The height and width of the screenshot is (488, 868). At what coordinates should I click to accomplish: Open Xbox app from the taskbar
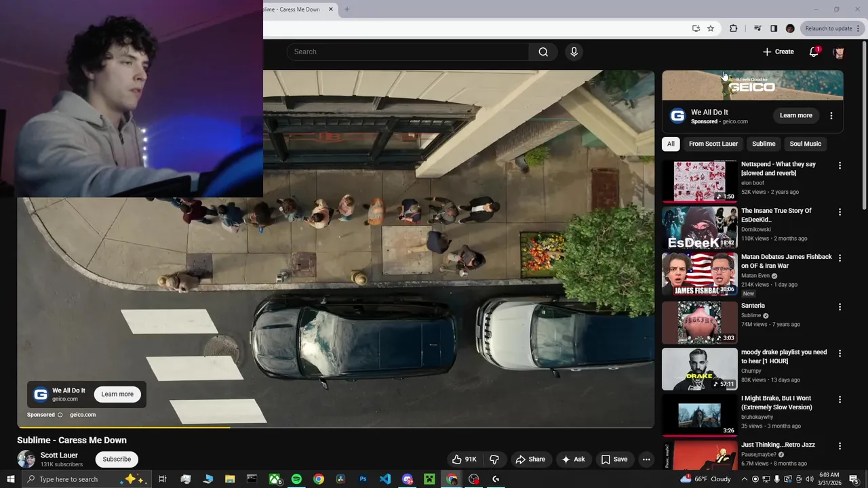pyautogui.click(x=274, y=479)
